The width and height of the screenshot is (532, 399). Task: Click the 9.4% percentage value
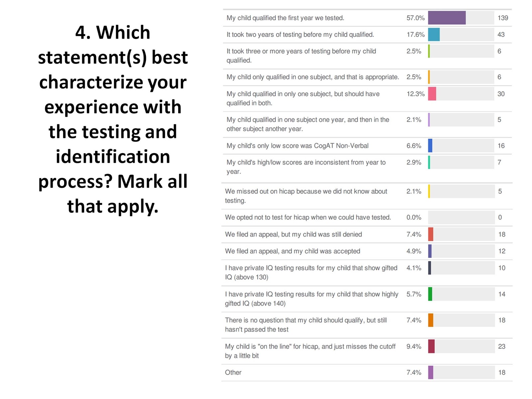(x=414, y=346)
